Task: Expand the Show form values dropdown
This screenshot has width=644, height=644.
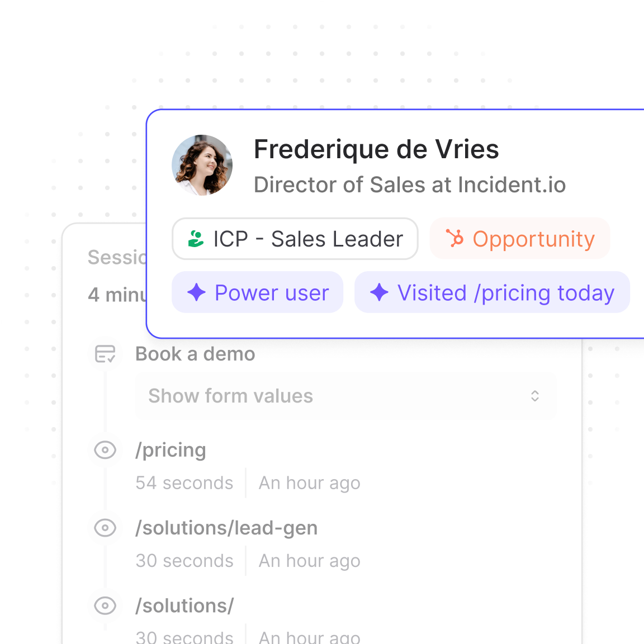Action: click(345, 396)
